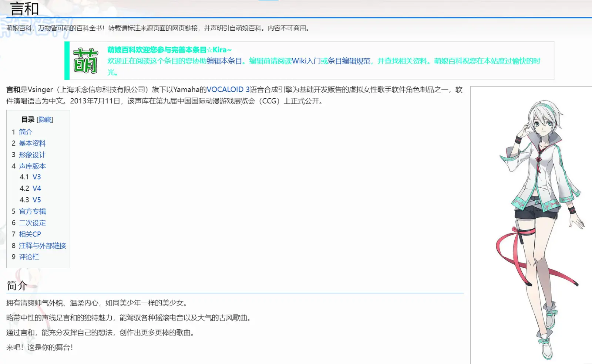The height and width of the screenshot is (364, 592).
Task: Click the line 来吧！这是你的舞台！
Action: tap(40, 347)
